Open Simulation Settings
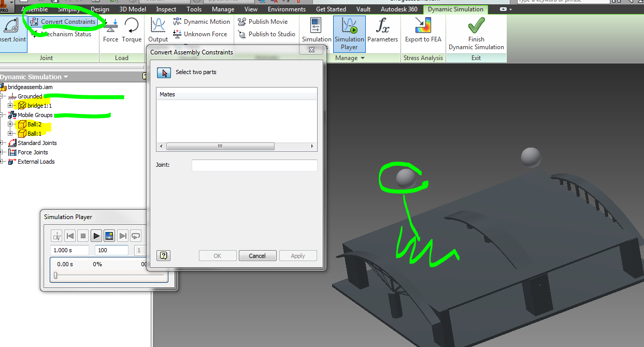644x347 pixels. (x=317, y=33)
